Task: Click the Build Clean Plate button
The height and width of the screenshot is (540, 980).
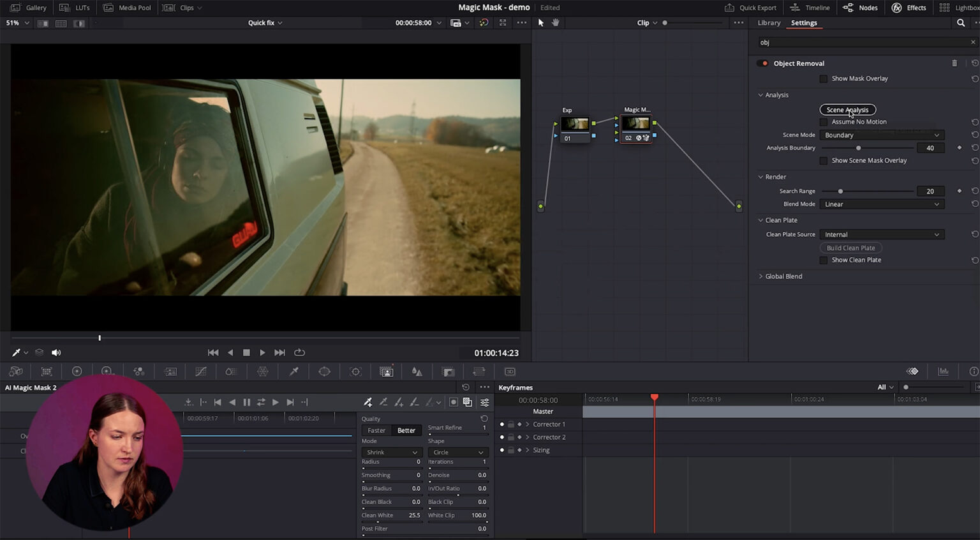Action: (x=850, y=248)
